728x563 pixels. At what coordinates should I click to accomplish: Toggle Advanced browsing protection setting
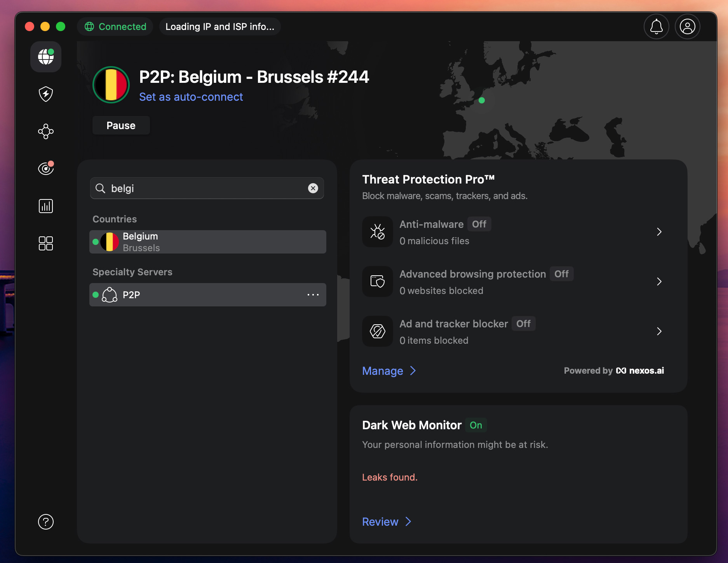(x=561, y=274)
